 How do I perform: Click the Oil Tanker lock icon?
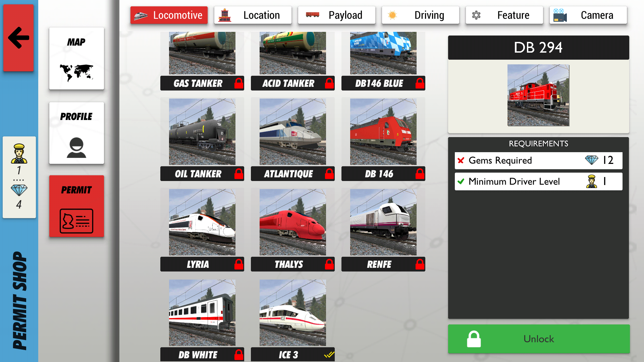[x=239, y=173]
